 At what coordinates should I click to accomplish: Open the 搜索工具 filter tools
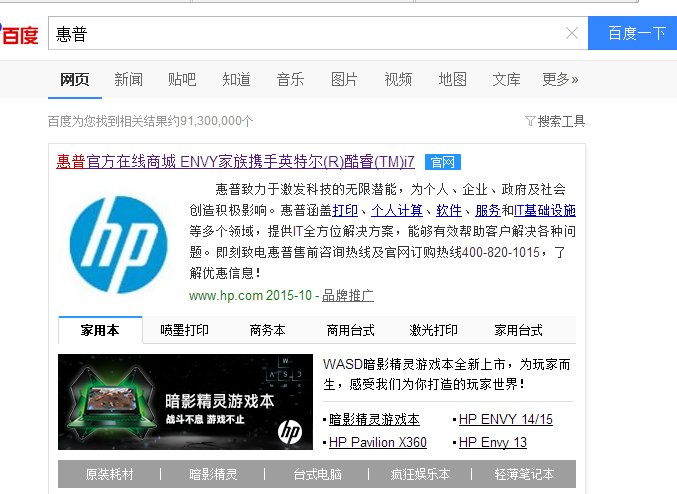555,121
